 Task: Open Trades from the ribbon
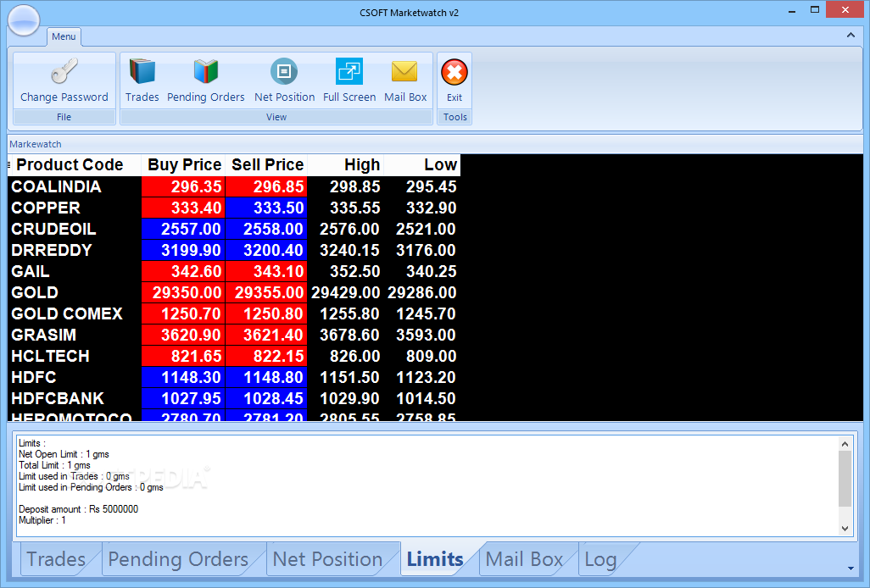pyautogui.click(x=142, y=72)
